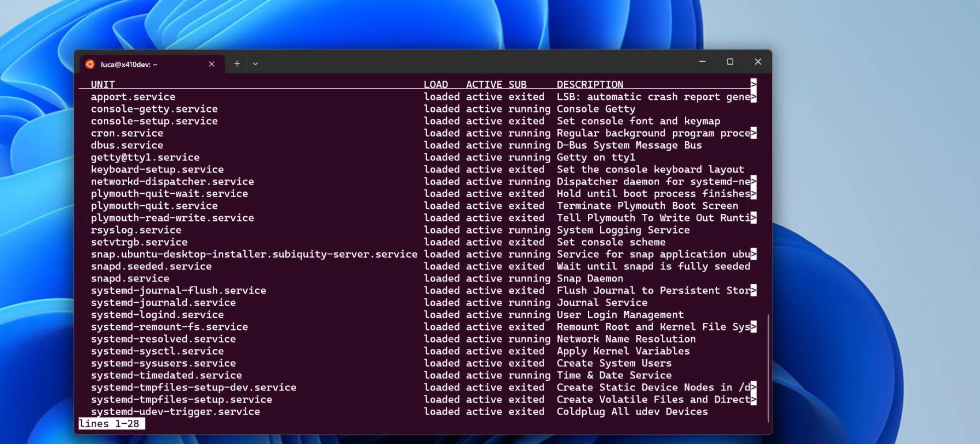Click the terminal vertical scrollbar
This screenshot has width=980, height=444.
click(x=768, y=368)
